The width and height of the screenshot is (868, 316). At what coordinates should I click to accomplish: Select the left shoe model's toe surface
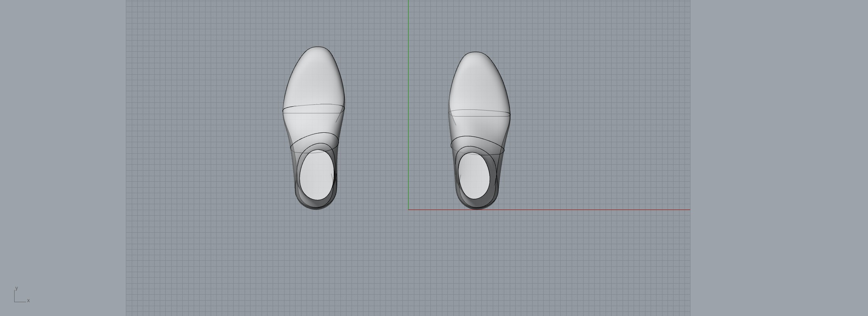coord(316,75)
